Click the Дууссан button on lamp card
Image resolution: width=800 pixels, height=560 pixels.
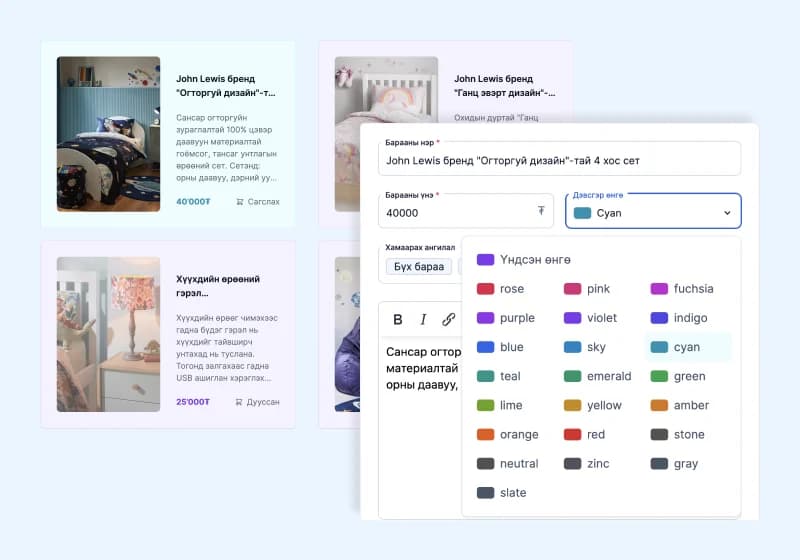tap(257, 402)
